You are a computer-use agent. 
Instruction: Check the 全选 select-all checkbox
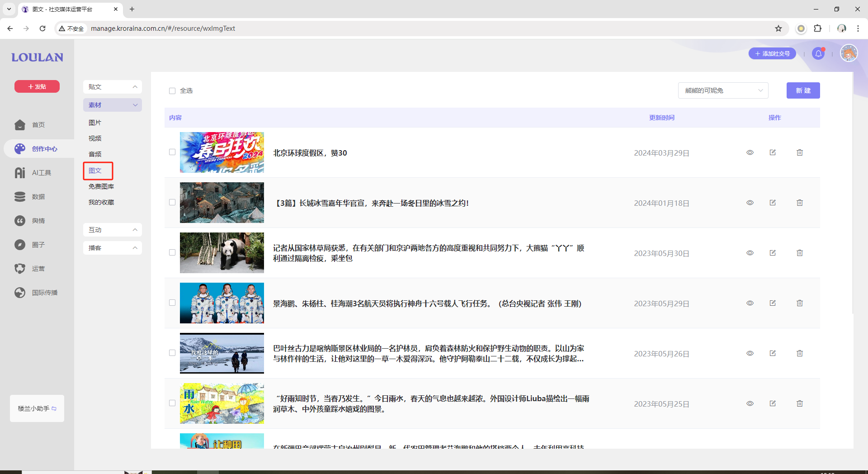(172, 91)
